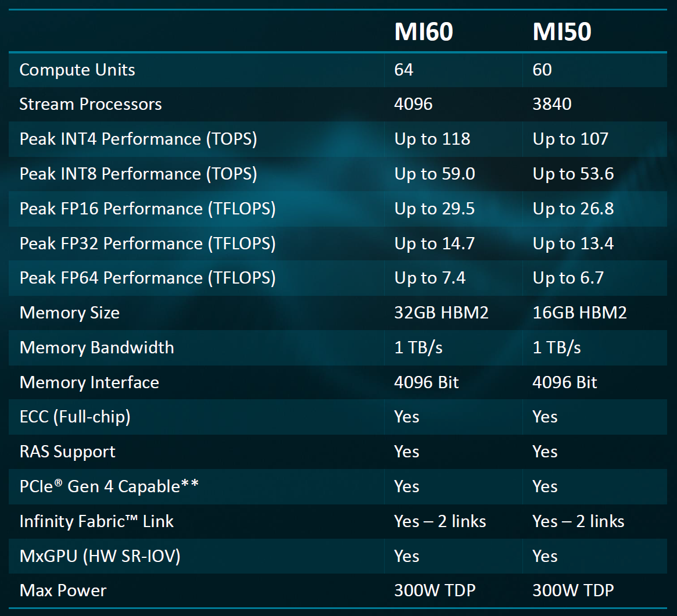This screenshot has width=677, height=616.
Task: Click the 16GB HBM2 memory size cell
Action: (579, 313)
